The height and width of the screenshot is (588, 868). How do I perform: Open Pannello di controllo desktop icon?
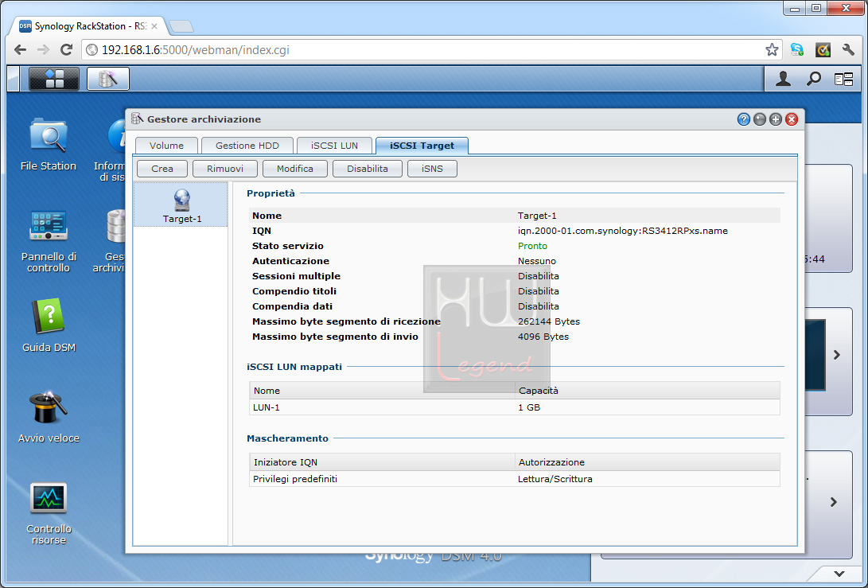(x=49, y=241)
